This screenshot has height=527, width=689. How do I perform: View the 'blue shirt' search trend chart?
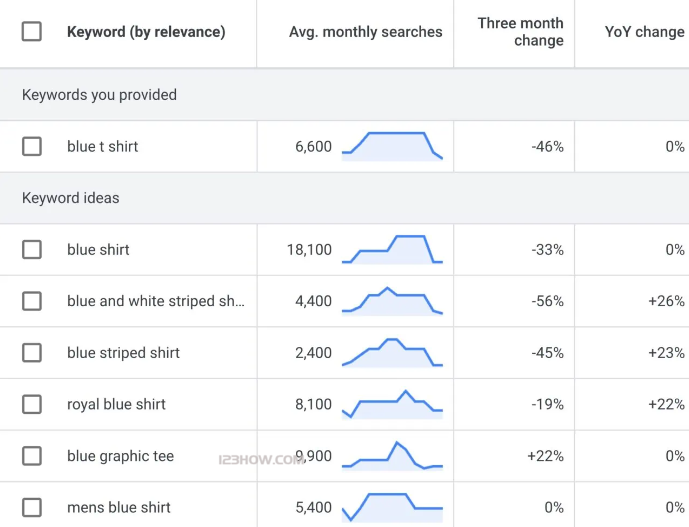point(392,249)
